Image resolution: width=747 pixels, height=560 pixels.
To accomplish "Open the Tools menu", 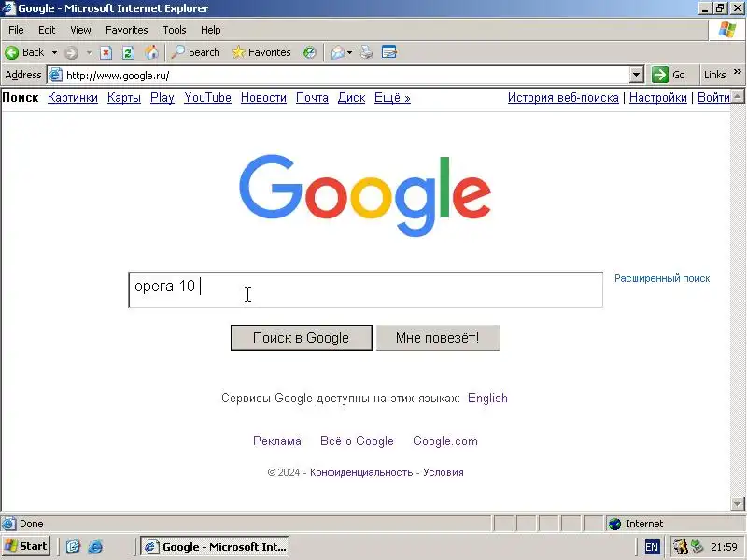I will 175,30.
